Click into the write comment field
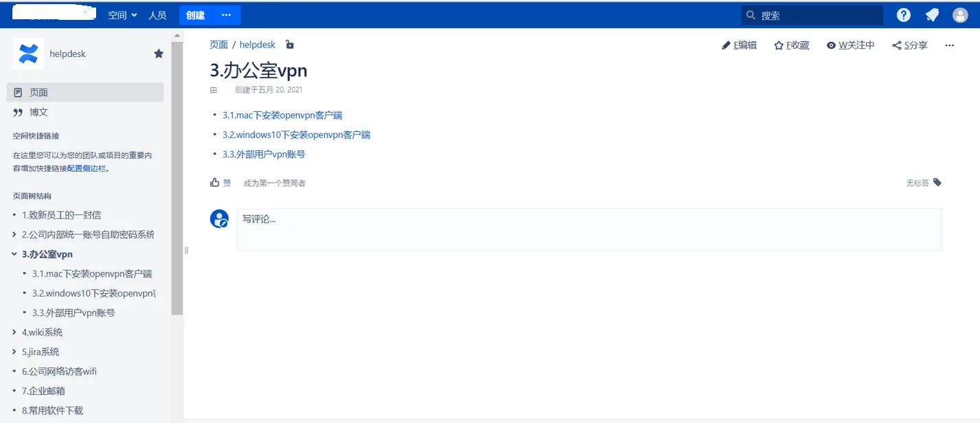 pos(589,229)
